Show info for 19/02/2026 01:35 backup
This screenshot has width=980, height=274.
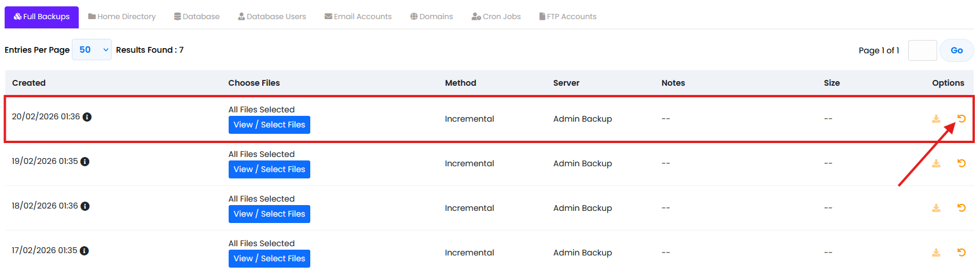(85, 162)
